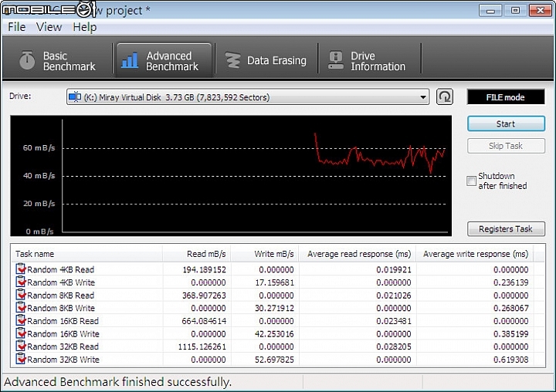This screenshot has width=556, height=392.
Task: Sort by Read mB/s column header
Action: click(196, 254)
